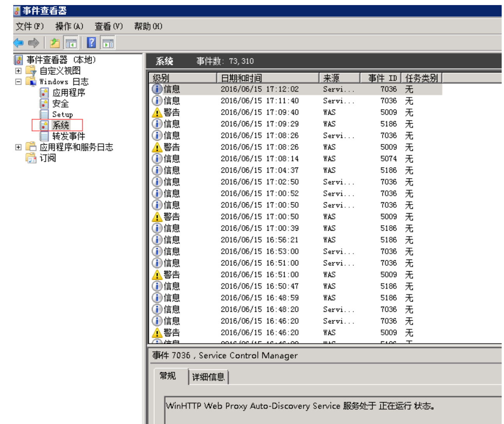Select the 安全 log icon in tree
This screenshot has height=424, width=504.
coord(44,104)
